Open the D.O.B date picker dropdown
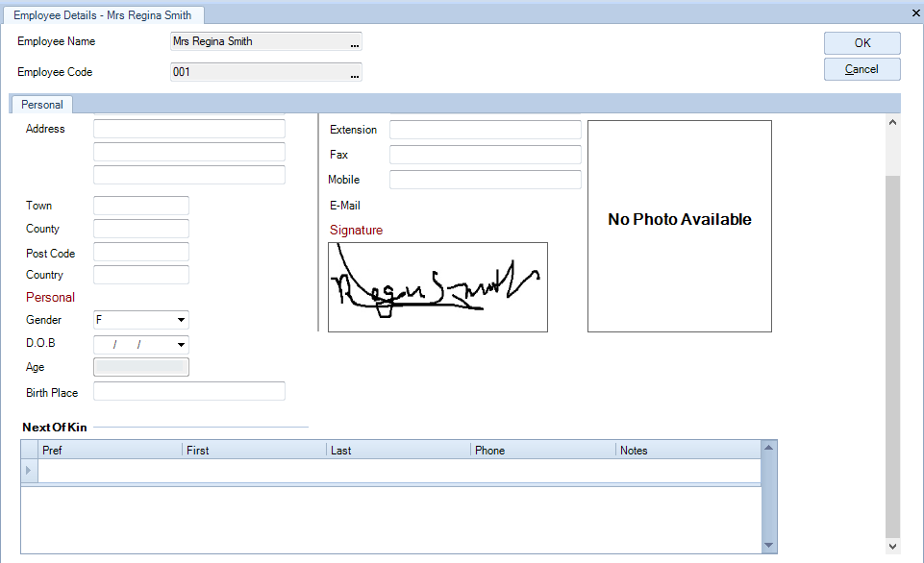The width and height of the screenshot is (924, 563). (181, 345)
